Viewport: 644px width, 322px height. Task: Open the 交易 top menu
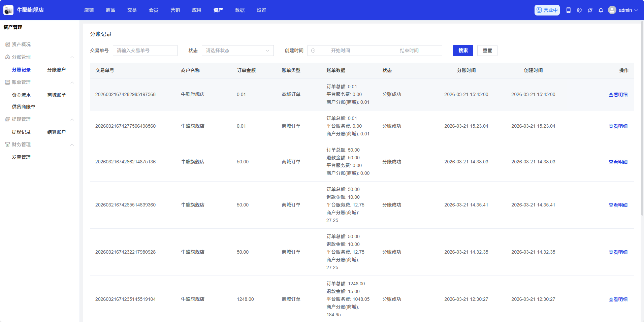click(132, 10)
